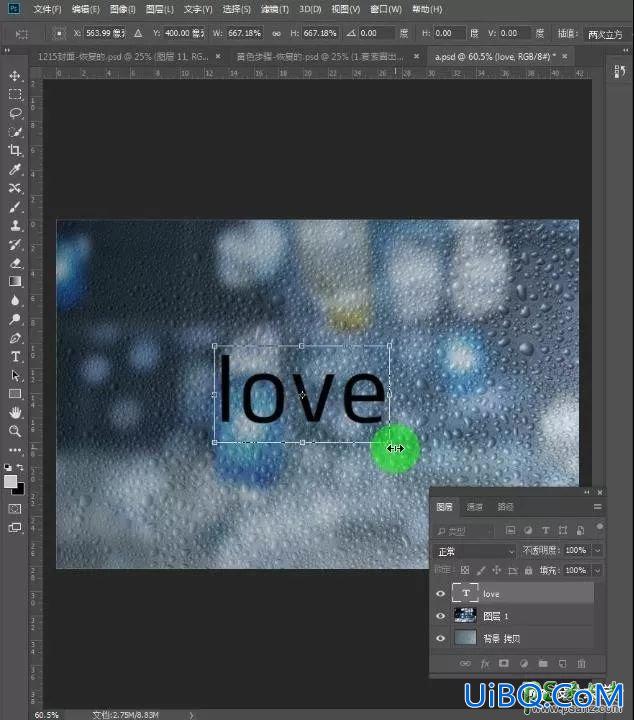Select the Gradient tool
Viewport: 634px width, 720px height.
click(15, 281)
